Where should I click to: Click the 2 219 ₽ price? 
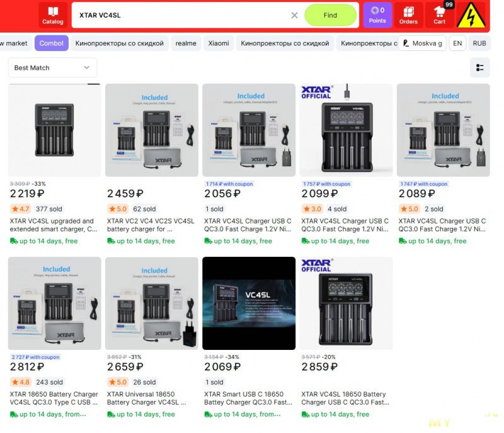27,194
